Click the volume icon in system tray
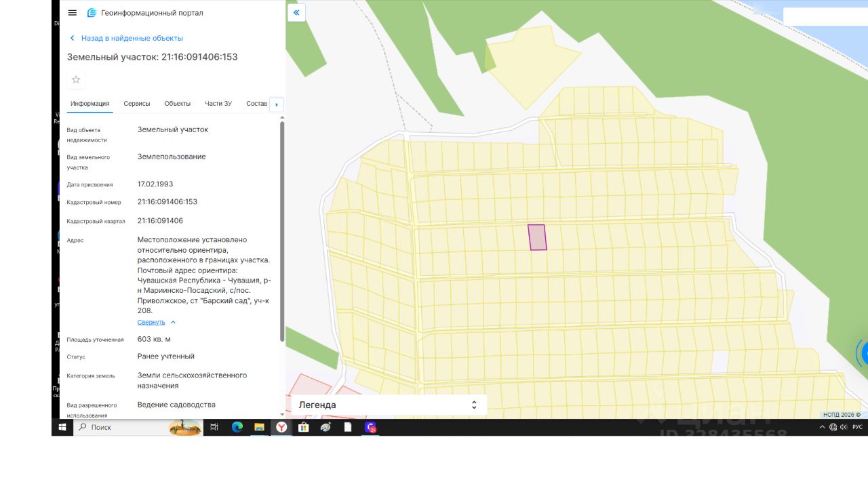The height and width of the screenshot is (488, 868). (x=844, y=427)
